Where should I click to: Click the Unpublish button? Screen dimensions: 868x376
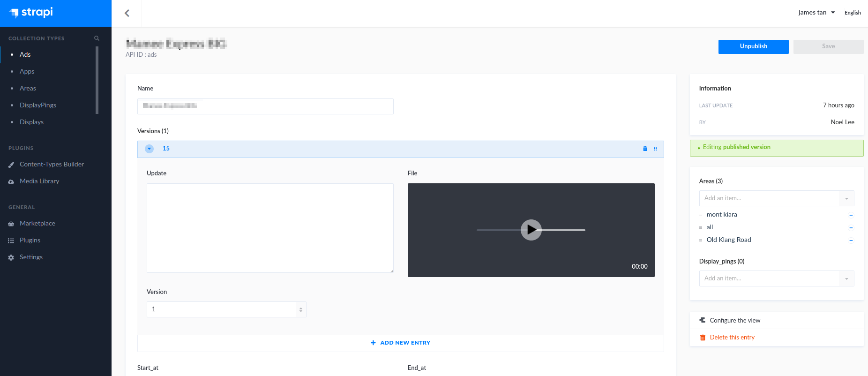pos(753,46)
